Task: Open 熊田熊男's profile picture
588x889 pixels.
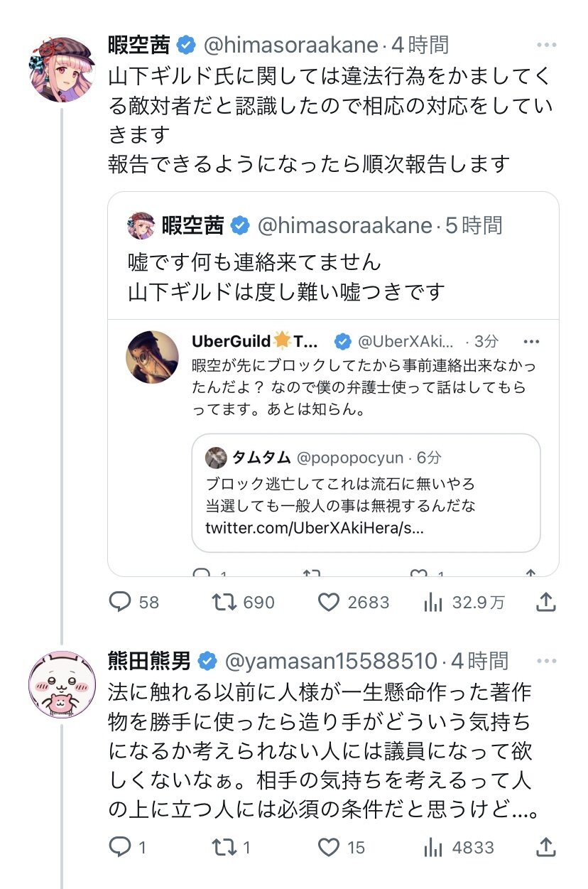Action: coord(62,684)
